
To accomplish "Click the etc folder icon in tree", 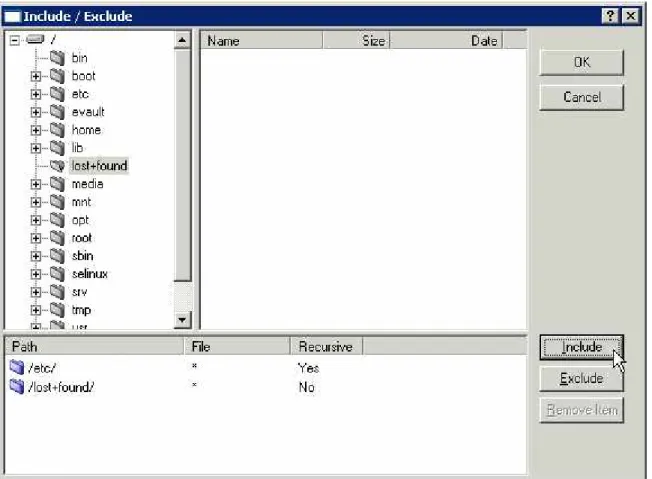I will coord(57,94).
